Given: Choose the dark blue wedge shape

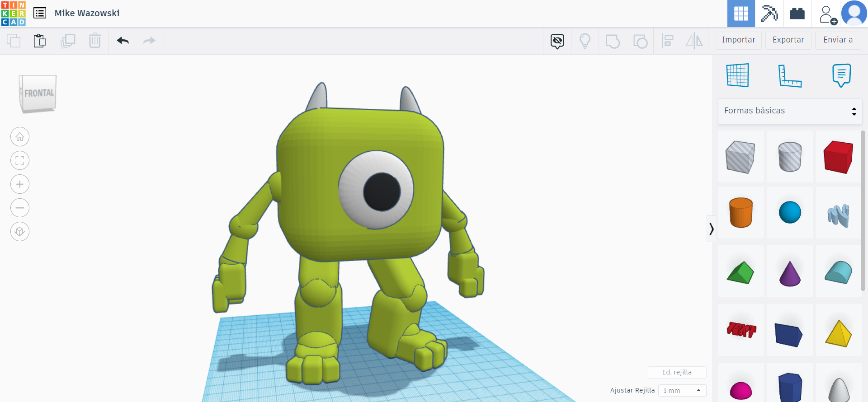Looking at the screenshot, I should tap(790, 330).
